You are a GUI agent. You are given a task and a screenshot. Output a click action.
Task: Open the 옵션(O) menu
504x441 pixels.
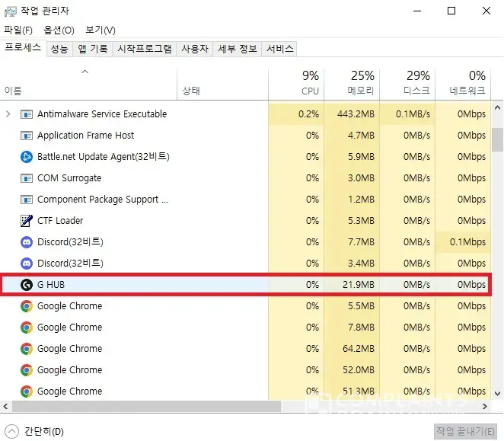[59, 30]
